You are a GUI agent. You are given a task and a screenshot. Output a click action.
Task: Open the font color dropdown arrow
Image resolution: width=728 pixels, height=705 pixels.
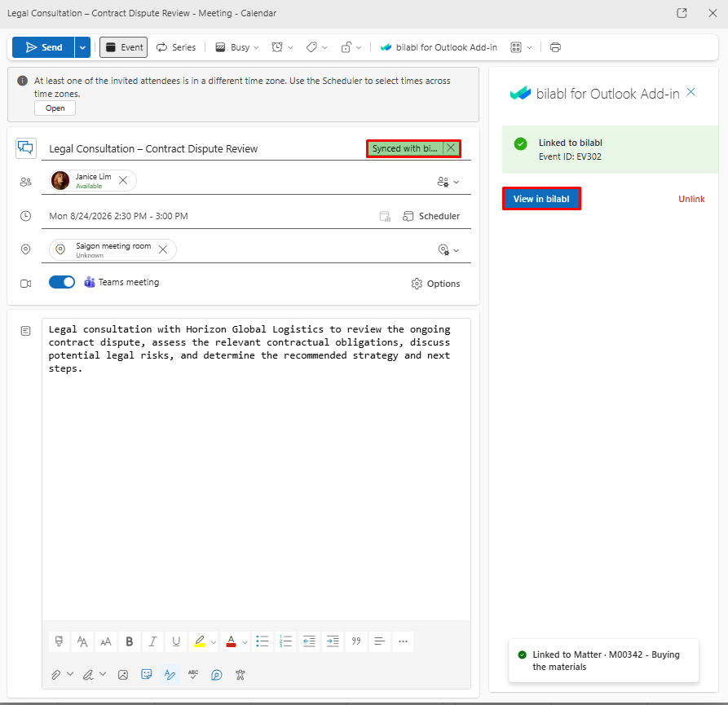(245, 642)
